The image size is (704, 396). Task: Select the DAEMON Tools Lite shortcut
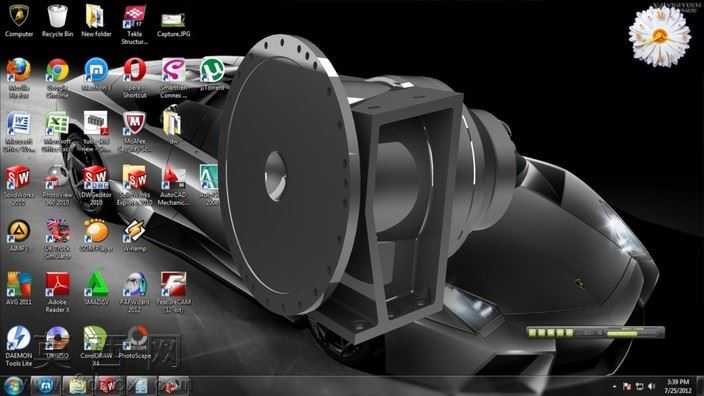(x=19, y=346)
